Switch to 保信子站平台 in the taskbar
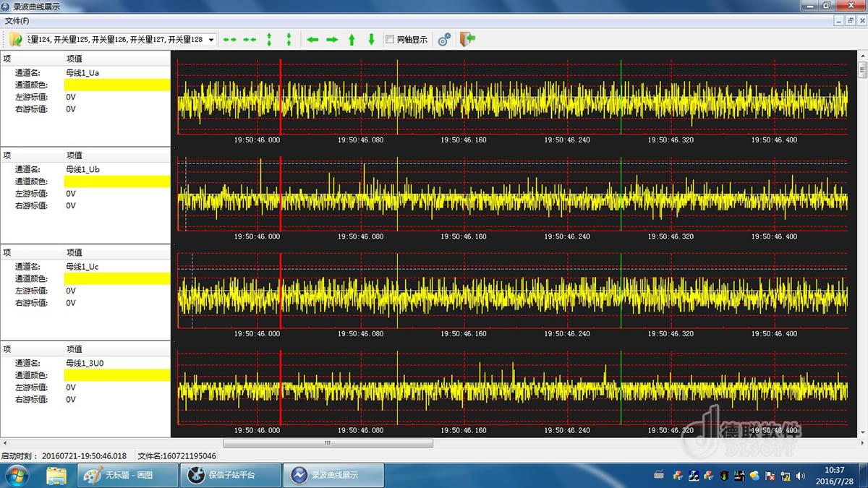The width and height of the screenshot is (868, 488). point(230,475)
